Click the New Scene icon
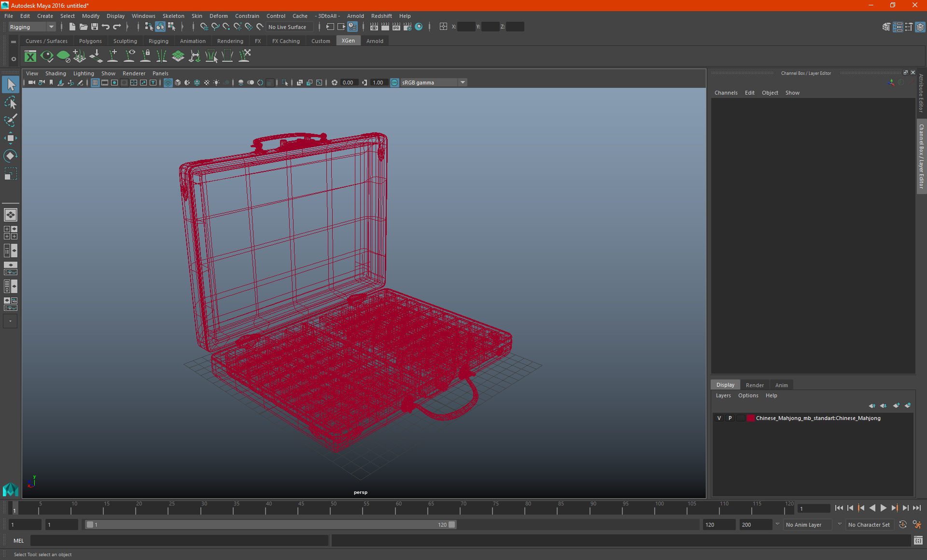This screenshot has width=927, height=560. [72, 27]
